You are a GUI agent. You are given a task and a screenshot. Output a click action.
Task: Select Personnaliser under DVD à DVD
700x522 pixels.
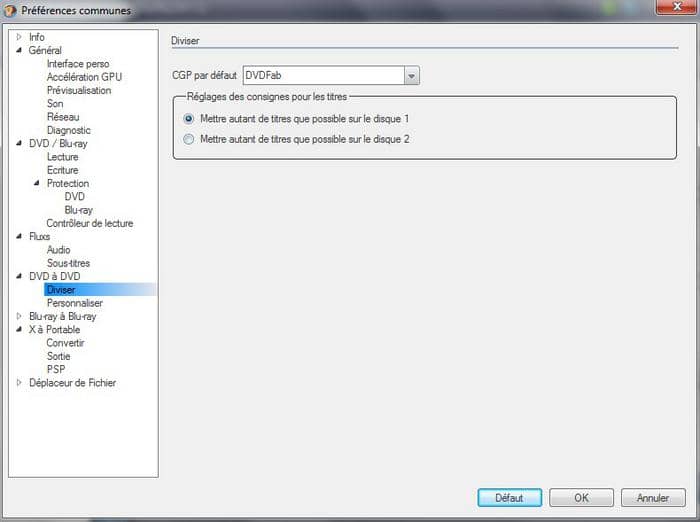click(x=75, y=303)
